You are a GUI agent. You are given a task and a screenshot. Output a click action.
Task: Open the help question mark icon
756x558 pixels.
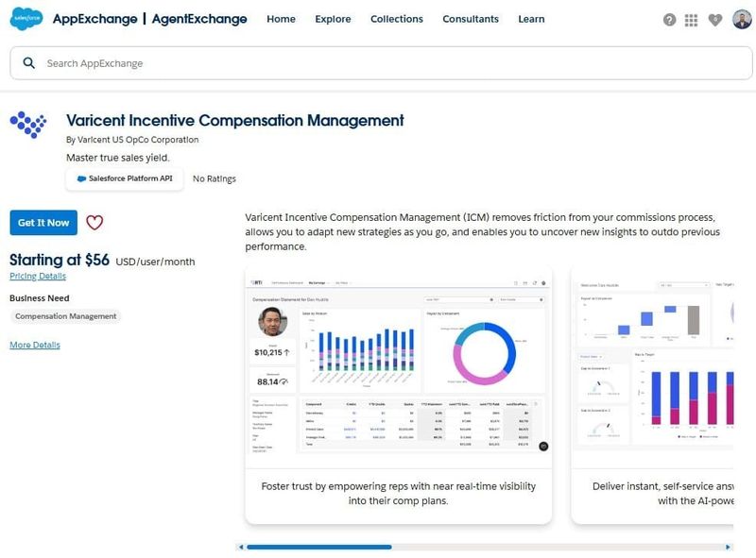click(669, 20)
